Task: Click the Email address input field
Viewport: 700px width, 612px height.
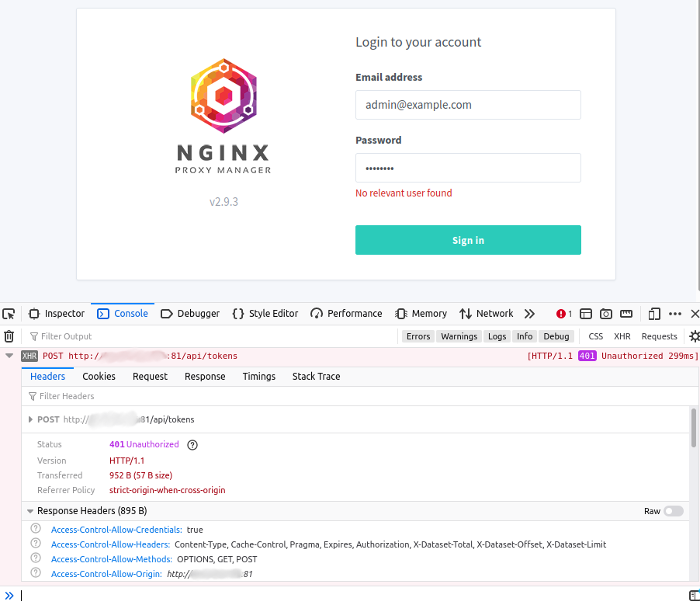Action: pyautogui.click(x=468, y=105)
